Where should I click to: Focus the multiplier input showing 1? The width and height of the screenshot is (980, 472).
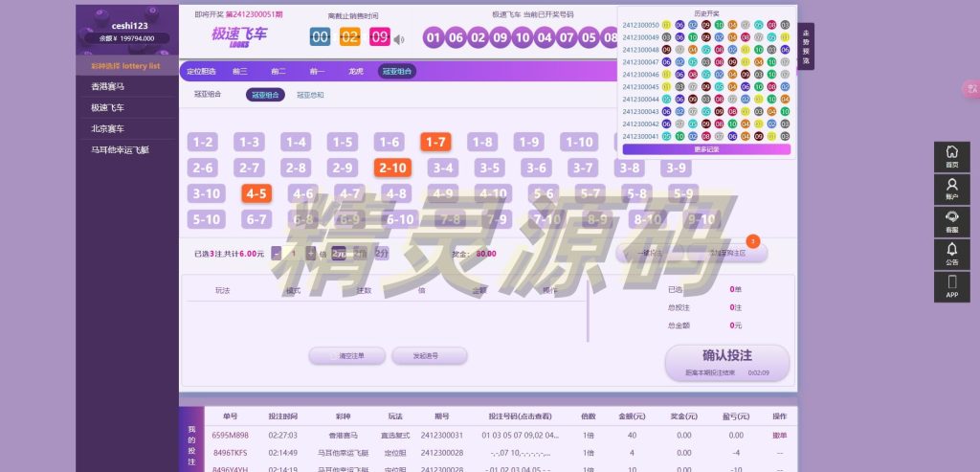coord(293,254)
